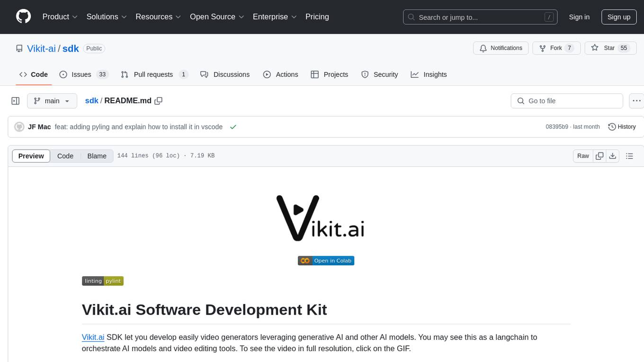Open JF Mac author avatar
The width and height of the screenshot is (644, 362).
pos(19,127)
